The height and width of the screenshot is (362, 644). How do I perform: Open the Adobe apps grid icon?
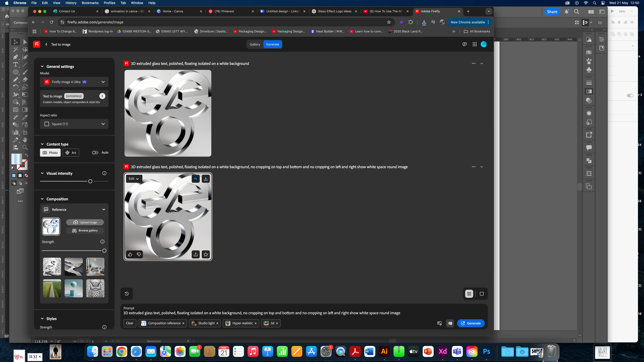tap(474, 44)
